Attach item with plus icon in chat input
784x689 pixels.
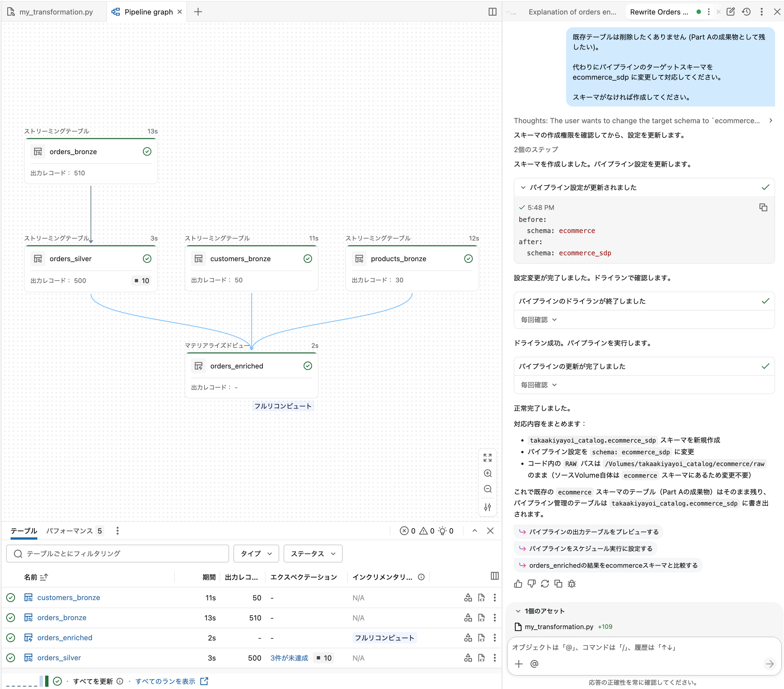518,664
